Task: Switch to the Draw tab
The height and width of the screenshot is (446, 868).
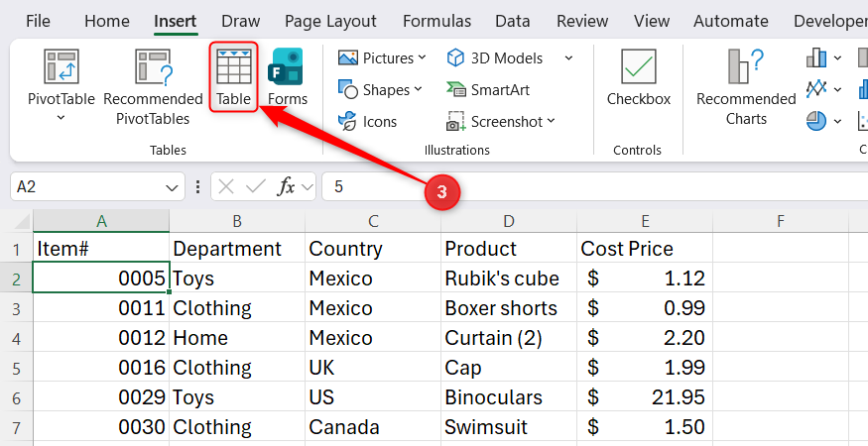Action: click(x=241, y=21)
